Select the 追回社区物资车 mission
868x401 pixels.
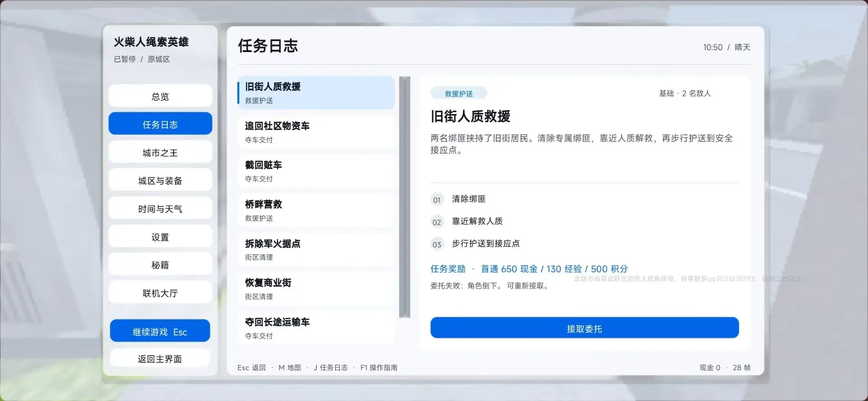click(x=316, y=132)
